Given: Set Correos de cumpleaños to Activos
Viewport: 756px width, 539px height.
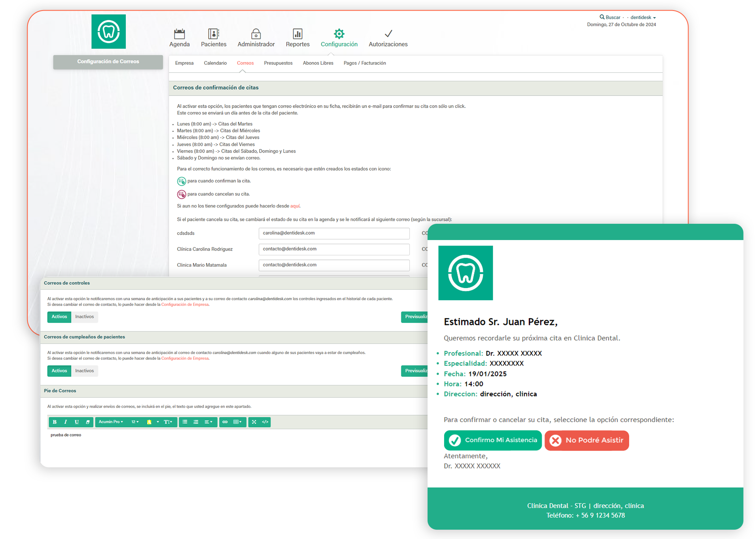Looking at the screenshot, I should tap(59, 371).
